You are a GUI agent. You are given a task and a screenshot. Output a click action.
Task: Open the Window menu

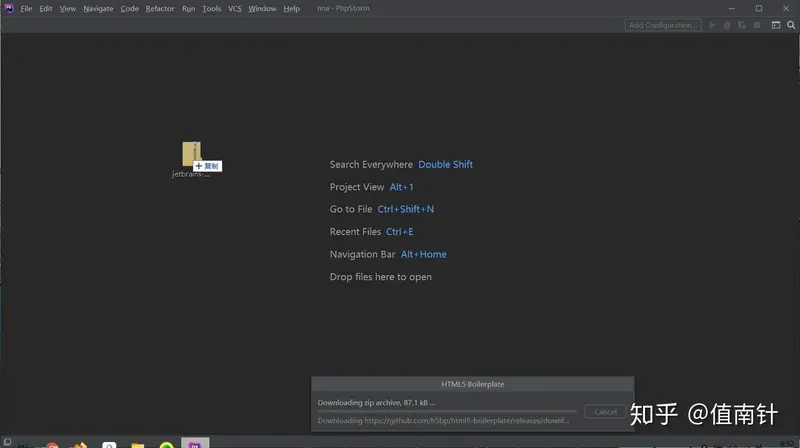[x=262, y=9]
